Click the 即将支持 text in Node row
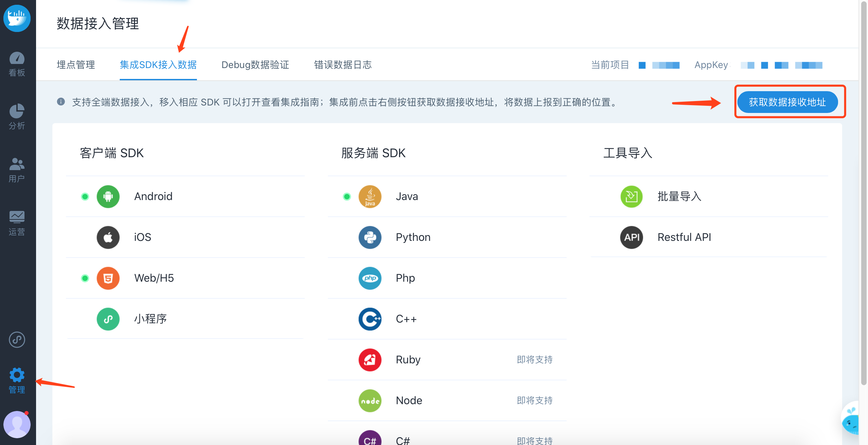Screen dimensions: 868x445 [535, 400]
